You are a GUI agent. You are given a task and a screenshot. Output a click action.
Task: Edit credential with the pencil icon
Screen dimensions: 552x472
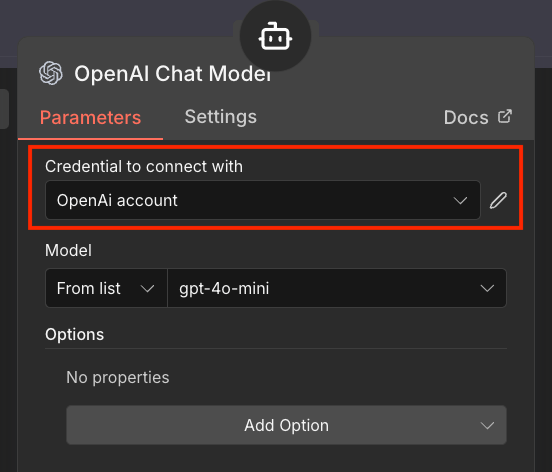[498, 200]
